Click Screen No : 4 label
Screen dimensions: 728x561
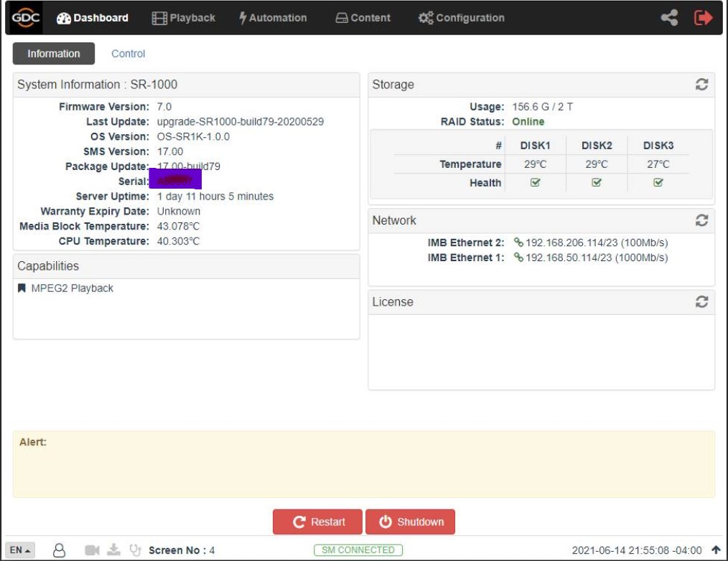click(x=182, y=550)
